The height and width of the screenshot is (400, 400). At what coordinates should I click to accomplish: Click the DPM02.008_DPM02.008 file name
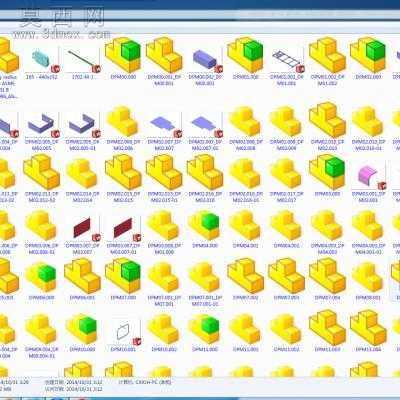click(246, 145)
